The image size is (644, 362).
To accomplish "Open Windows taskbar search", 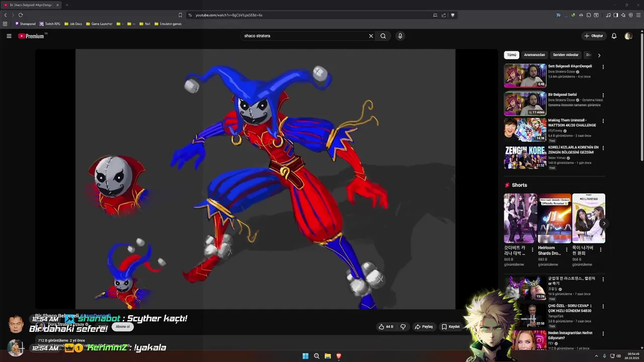I will point(316,356).
